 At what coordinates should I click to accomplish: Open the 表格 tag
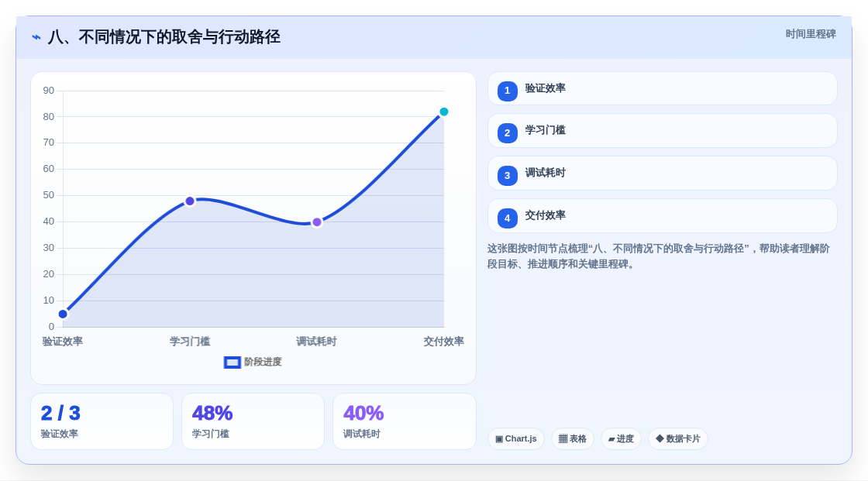573,439
